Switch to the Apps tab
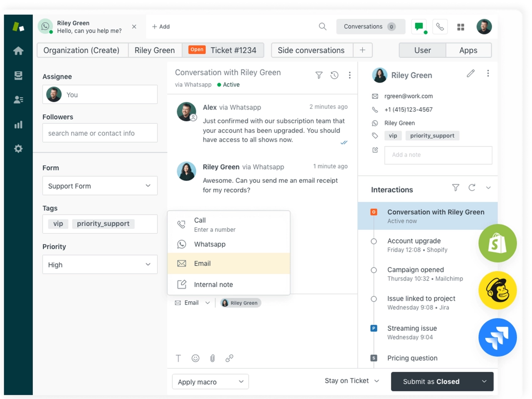 tap(468, 50)
